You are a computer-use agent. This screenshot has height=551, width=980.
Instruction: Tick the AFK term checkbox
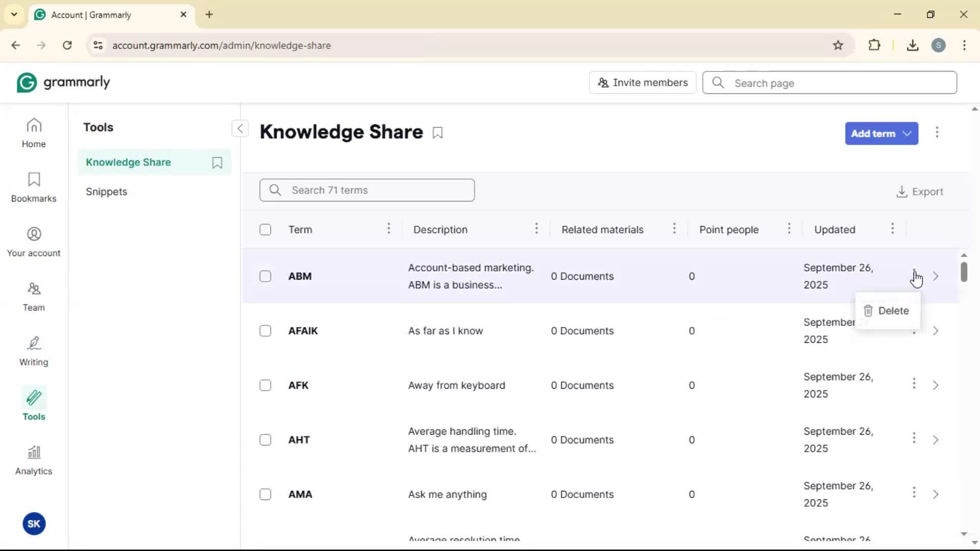pyautogui.click(x=265, y=386)
